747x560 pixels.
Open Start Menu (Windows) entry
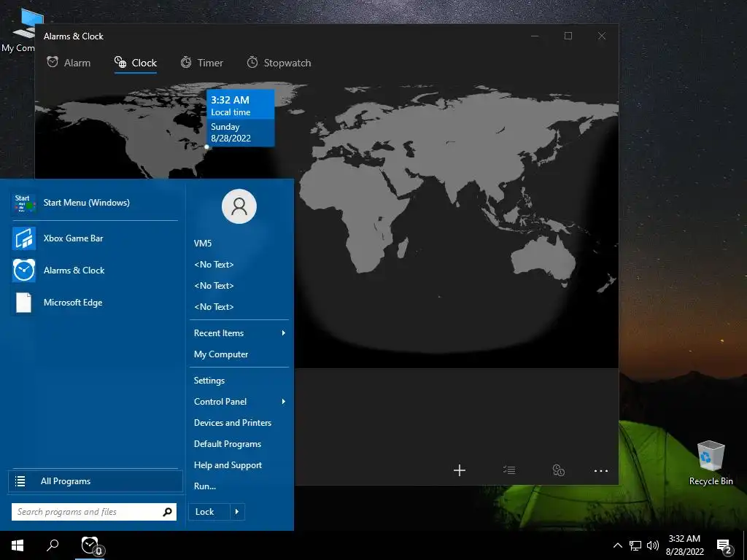click(x=96, y=203)
